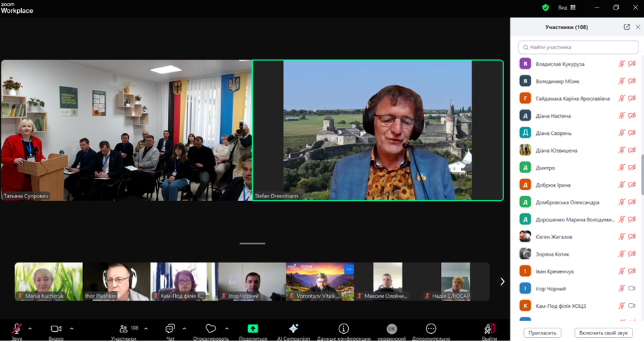
Task: Click the participants list vertical scrollbar
Action: coord(641,174)
